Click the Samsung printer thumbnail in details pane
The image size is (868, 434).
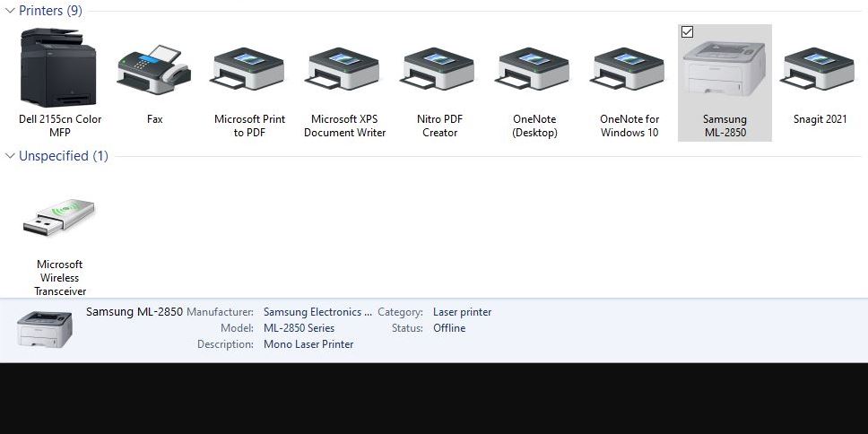coord(44,329)
